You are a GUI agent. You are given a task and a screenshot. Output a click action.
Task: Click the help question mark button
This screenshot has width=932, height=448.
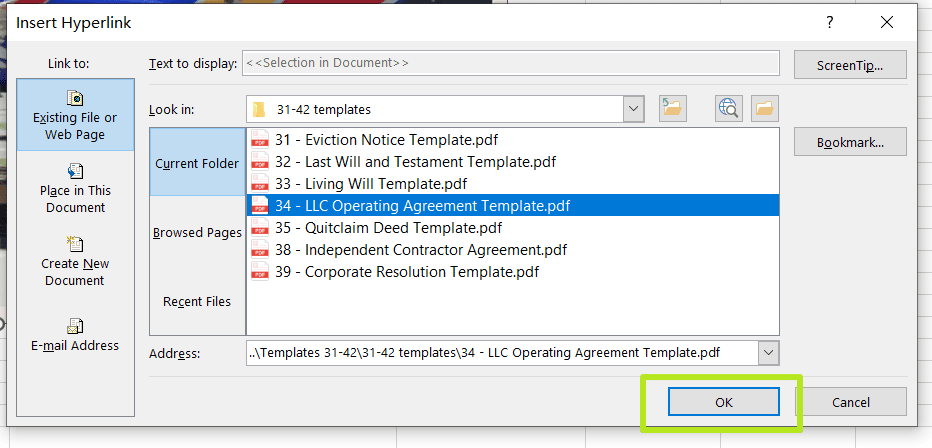[x=830, y=23]
